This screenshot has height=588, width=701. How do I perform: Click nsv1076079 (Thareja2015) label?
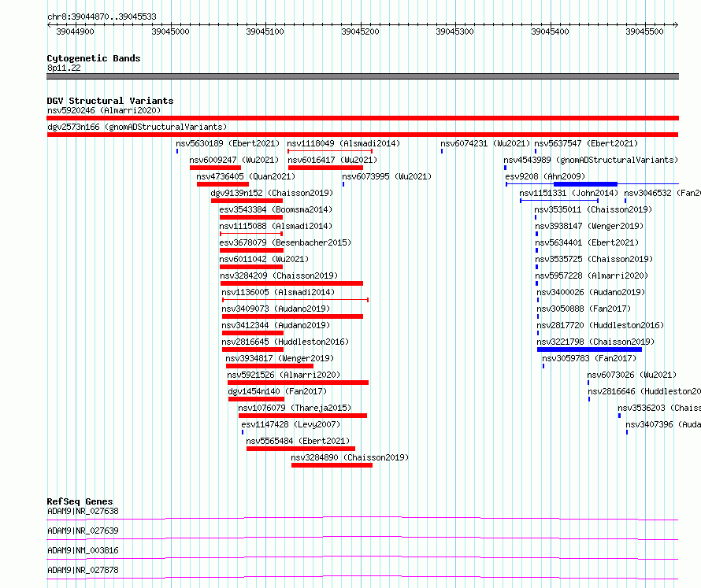coord(295,408)
